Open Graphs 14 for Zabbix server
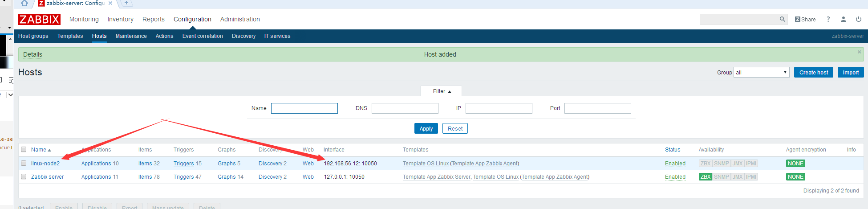Image resolution: width=868 pixels, height=209 pixels. pyautogui.click(x=227, y=177)
